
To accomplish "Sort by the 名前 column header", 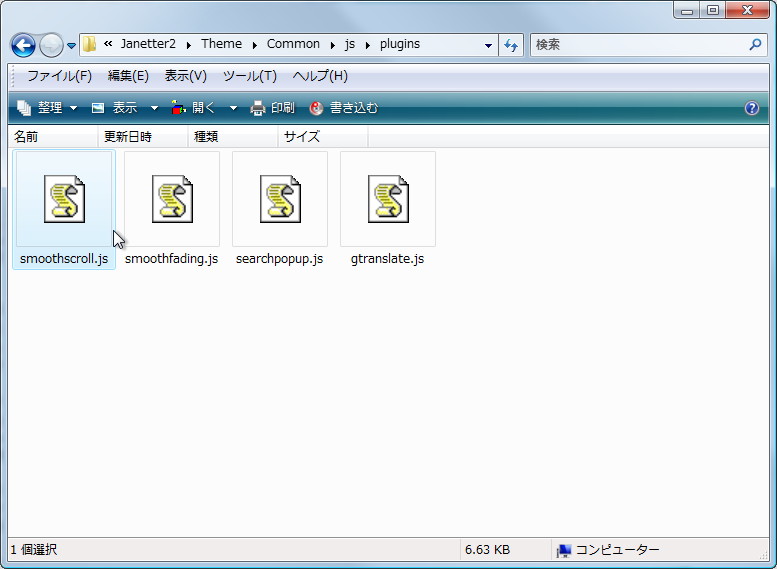I will point(53,137).
